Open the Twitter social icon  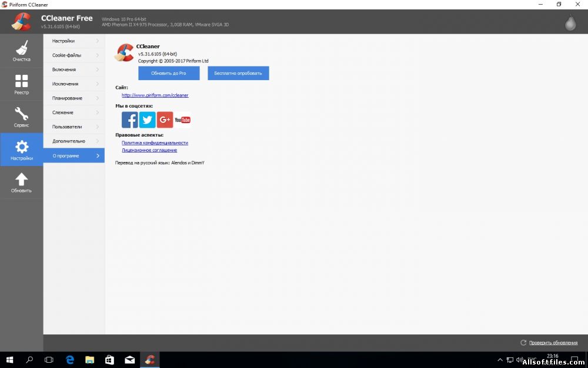point(148,120)
